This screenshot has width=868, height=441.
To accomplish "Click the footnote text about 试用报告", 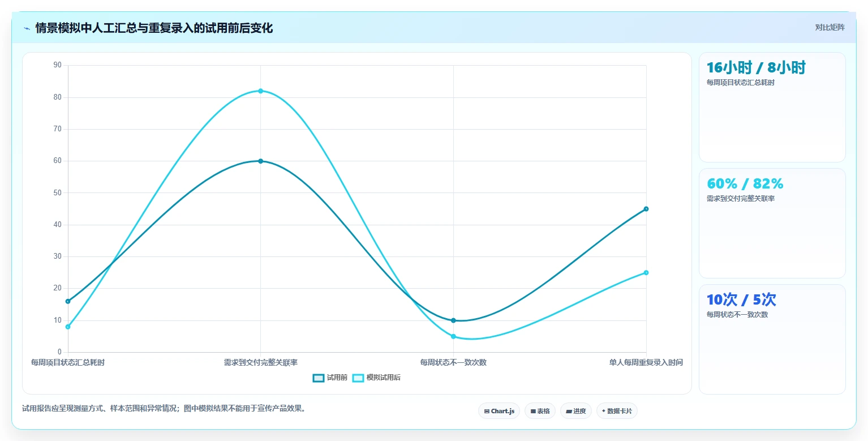I will click(x=164, y=408).
